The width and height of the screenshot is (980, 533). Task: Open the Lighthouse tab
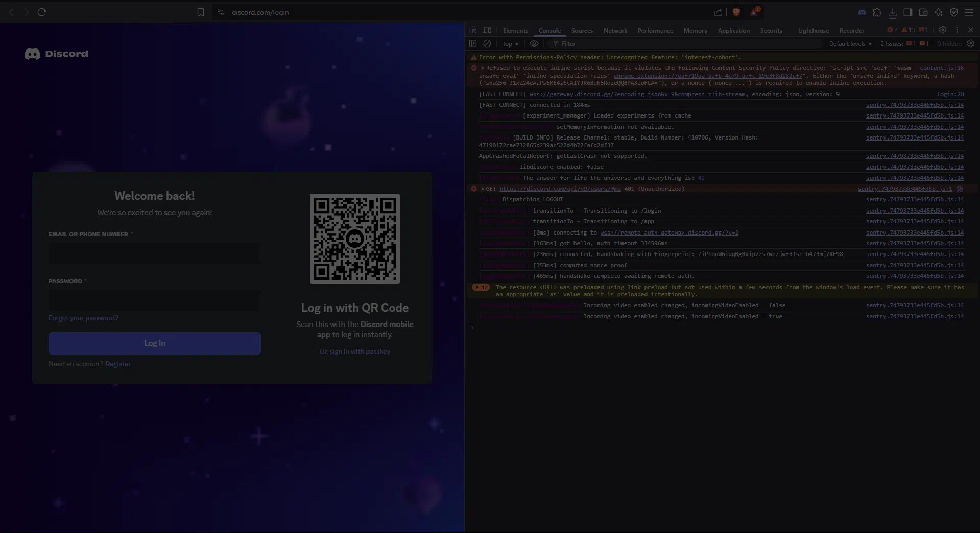point(814,31)
